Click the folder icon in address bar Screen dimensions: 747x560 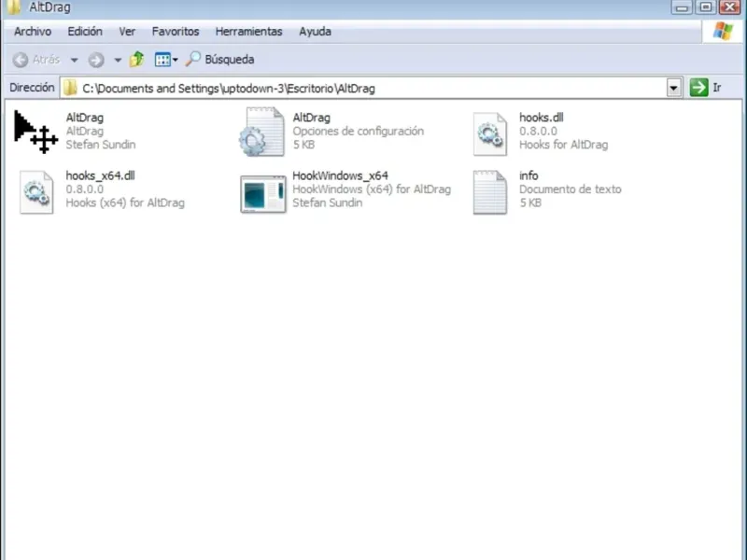pos(70,88)
